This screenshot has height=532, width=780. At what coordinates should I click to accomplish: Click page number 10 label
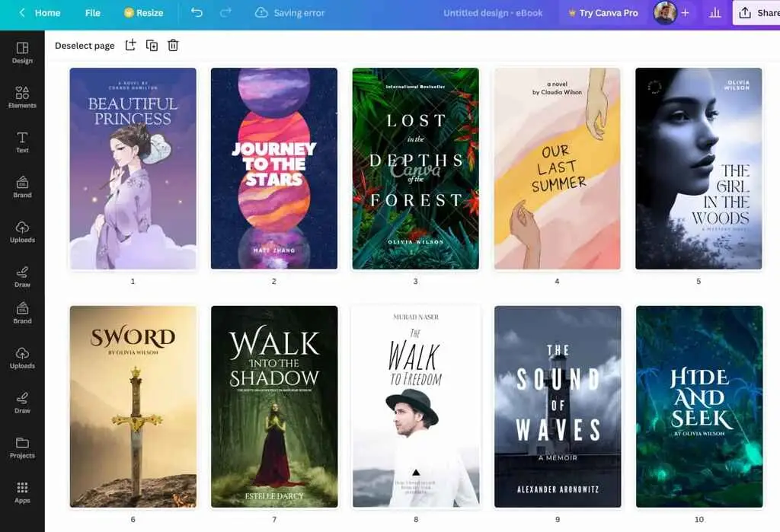(699, 520)
